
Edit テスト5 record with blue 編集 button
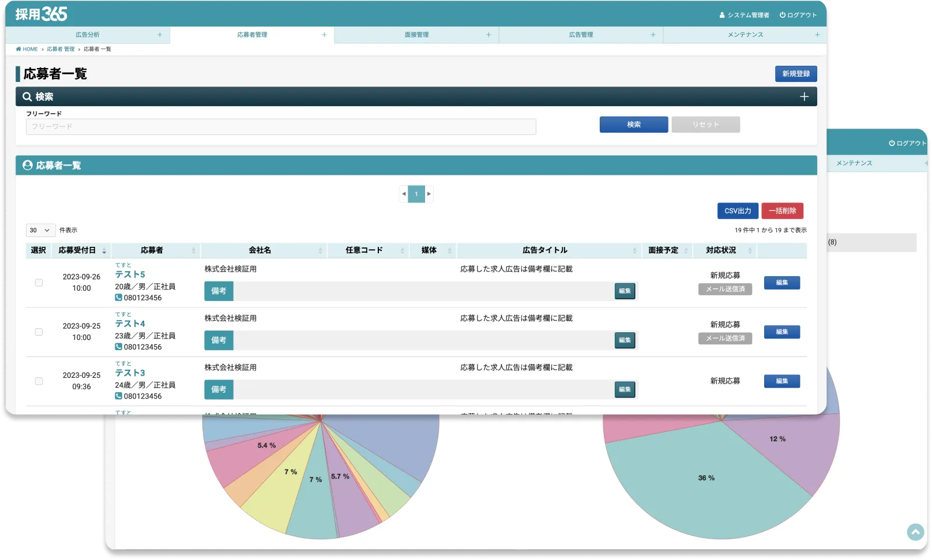[x=781, y=283]
